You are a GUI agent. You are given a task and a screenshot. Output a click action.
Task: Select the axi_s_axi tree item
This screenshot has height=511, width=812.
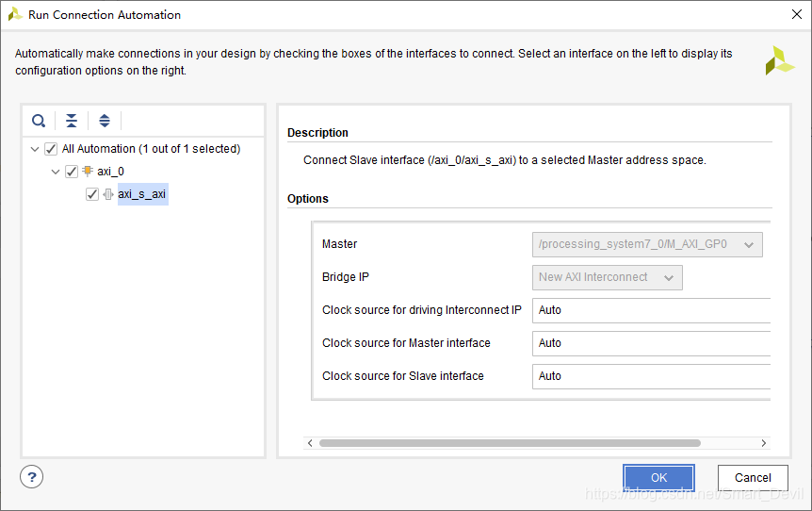click(x=142, y=194)
